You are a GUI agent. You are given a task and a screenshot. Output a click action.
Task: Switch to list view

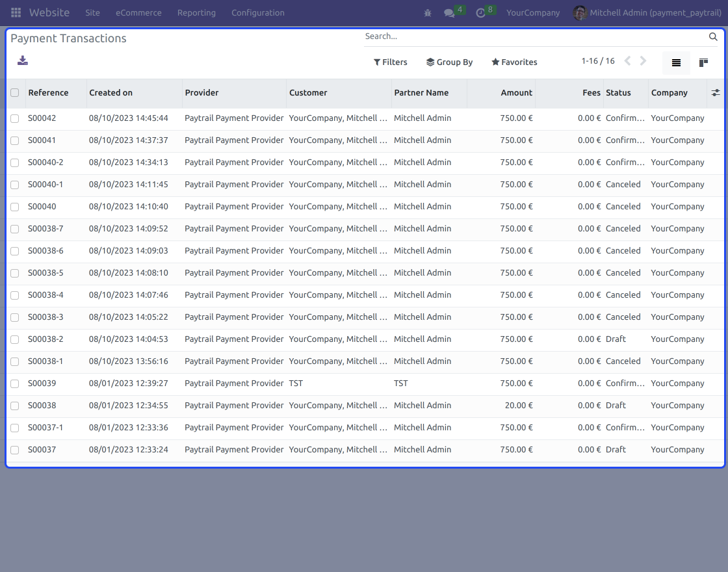676,62
